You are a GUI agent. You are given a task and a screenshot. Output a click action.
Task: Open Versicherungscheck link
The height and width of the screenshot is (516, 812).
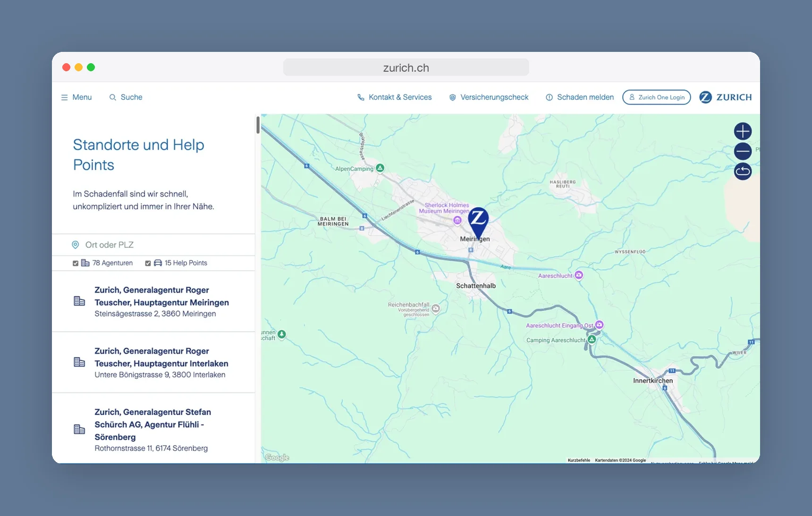coord(489,97)
